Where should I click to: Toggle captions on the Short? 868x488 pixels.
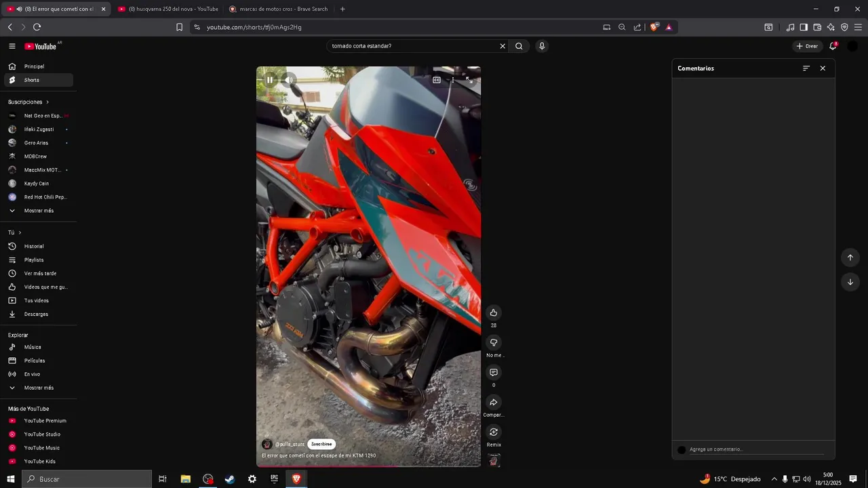tap(437, 80)
